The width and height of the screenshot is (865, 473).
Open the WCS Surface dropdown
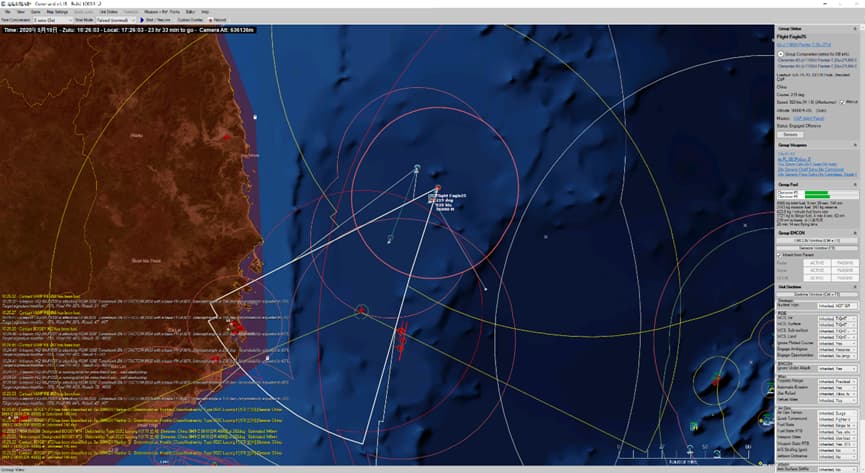coord(837,325)
